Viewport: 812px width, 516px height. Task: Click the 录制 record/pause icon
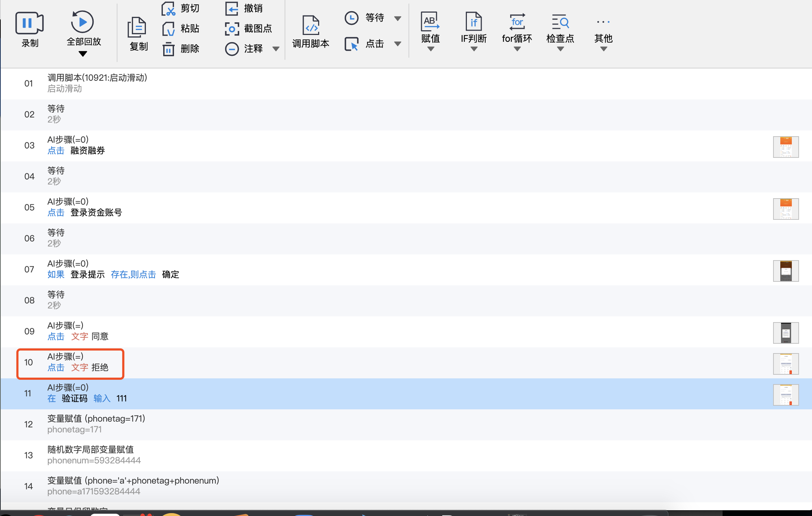tap(30, 23)
